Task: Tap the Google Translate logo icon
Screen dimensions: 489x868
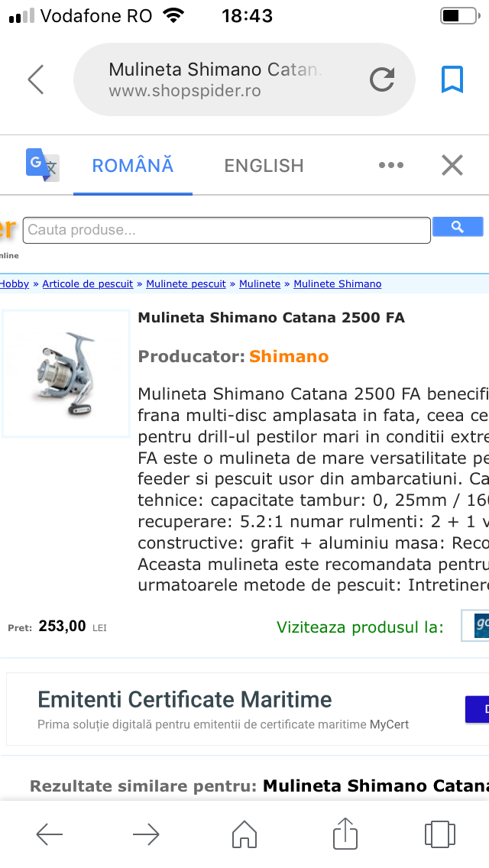Action: coord(43,165)
